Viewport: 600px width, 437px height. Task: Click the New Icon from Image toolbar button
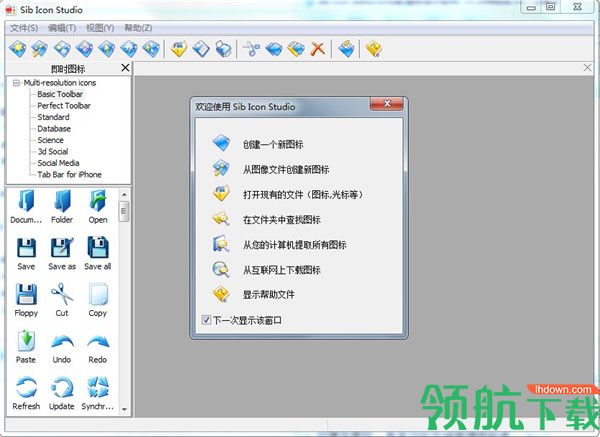point(40,49)
